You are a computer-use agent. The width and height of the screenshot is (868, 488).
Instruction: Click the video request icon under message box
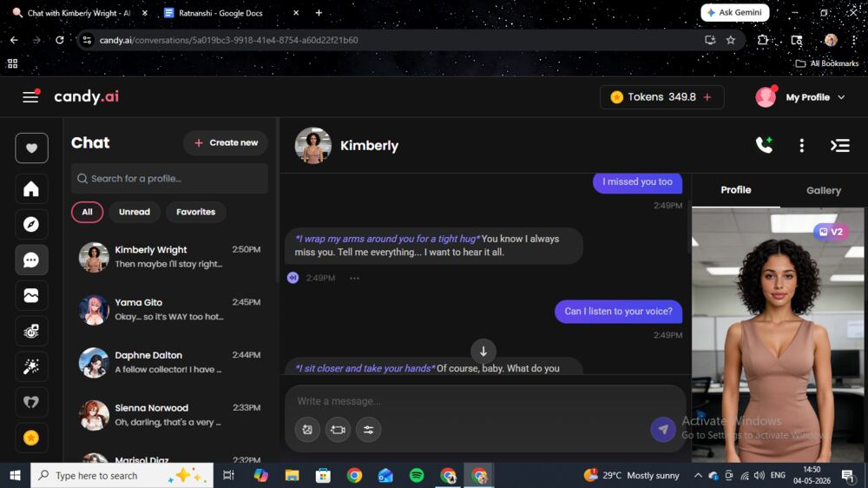pos(338,429)
